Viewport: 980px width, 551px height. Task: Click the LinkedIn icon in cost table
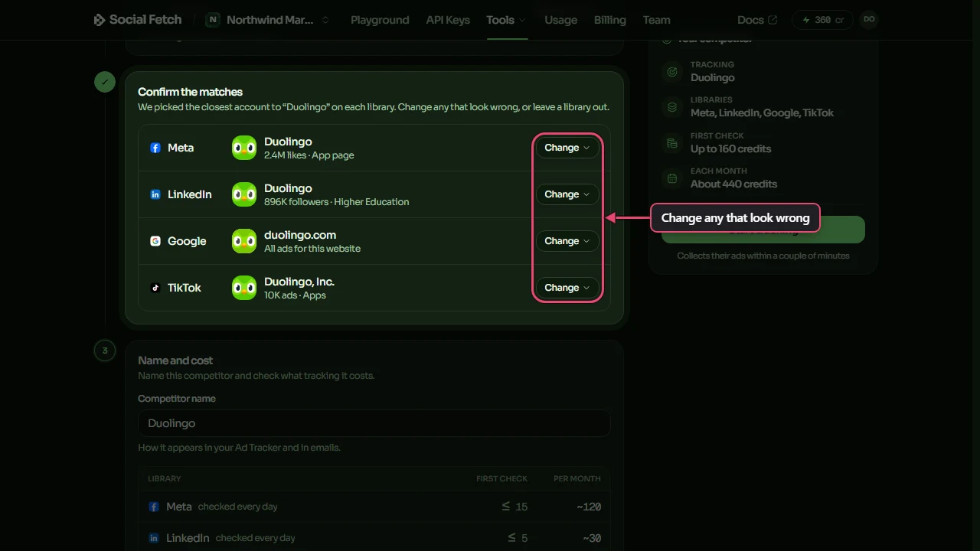click(x=154, y=538)
